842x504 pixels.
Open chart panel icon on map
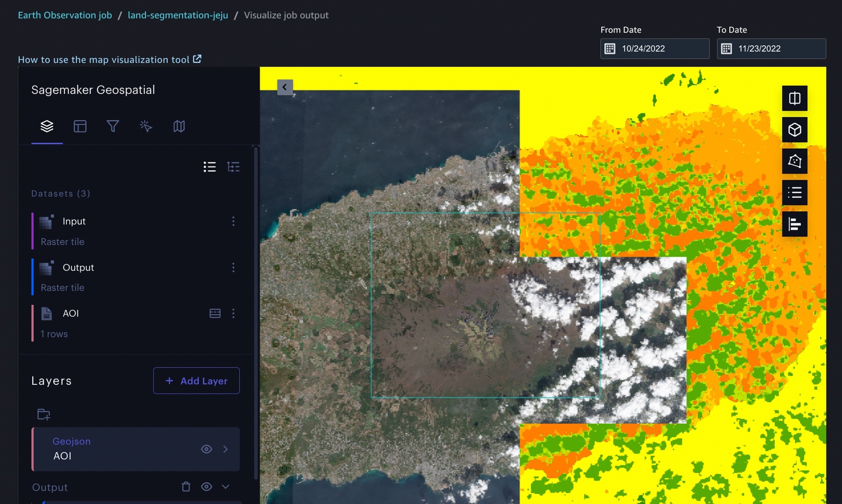[794, 224]
